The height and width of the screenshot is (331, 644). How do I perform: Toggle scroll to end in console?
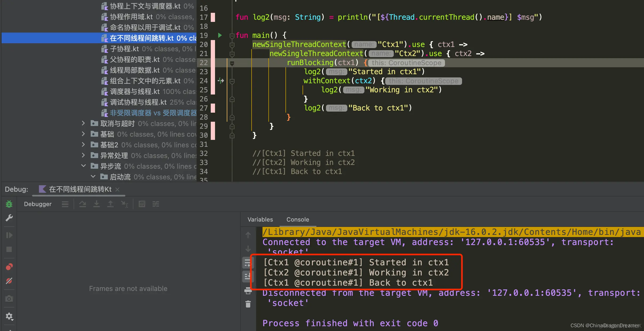point(247,276)
